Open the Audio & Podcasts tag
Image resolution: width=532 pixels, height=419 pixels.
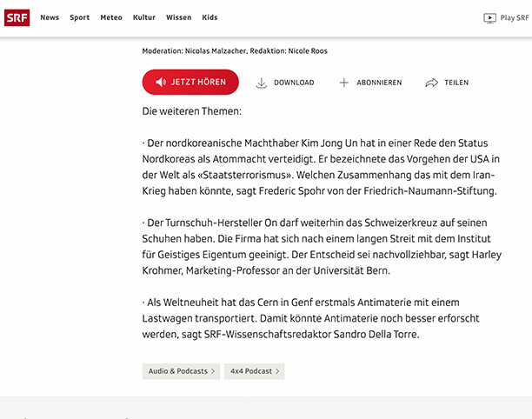178,371
